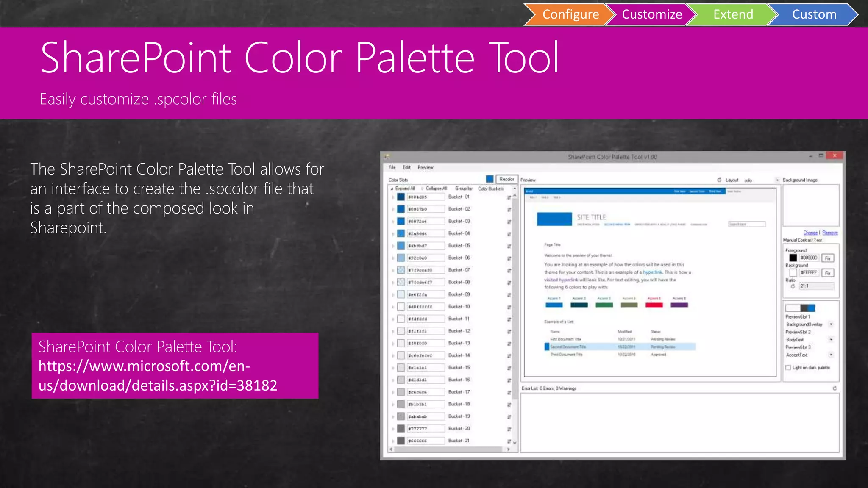Click the refresh icon on Error List bar

point(835,388)
